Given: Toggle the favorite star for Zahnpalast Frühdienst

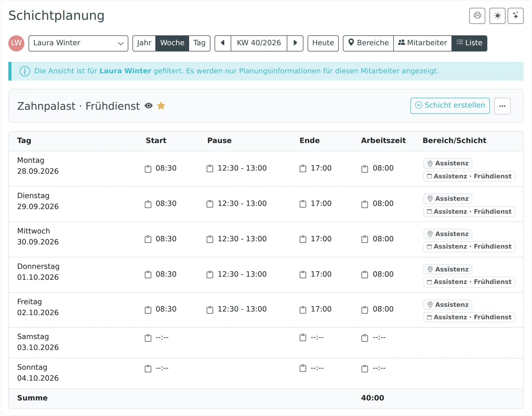Looking at the screenshot, I should (x=161, y=106).
